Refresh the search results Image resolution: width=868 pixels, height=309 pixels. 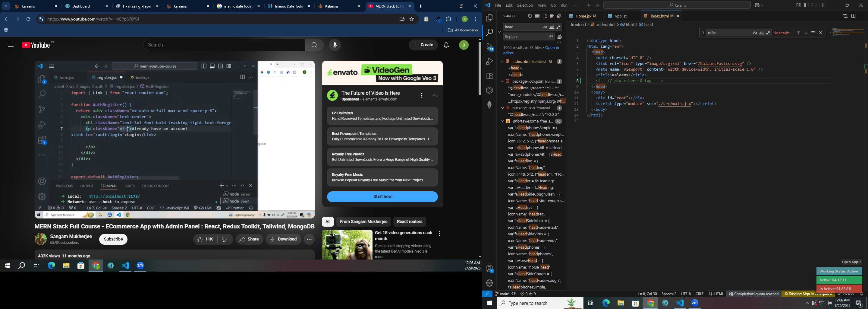pyautogui.click(x=530, y=16)
